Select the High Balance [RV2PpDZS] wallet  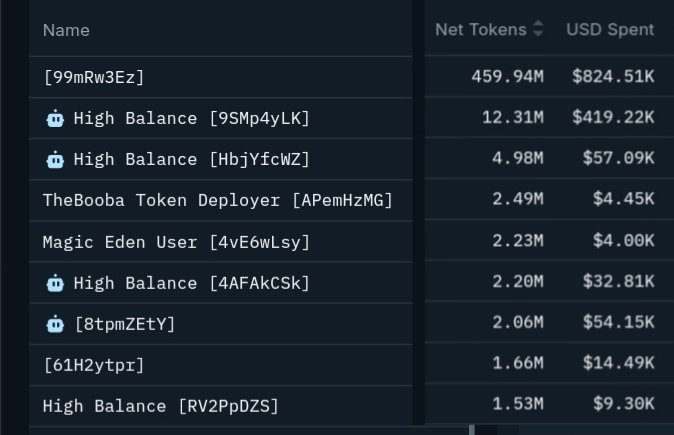160,406
